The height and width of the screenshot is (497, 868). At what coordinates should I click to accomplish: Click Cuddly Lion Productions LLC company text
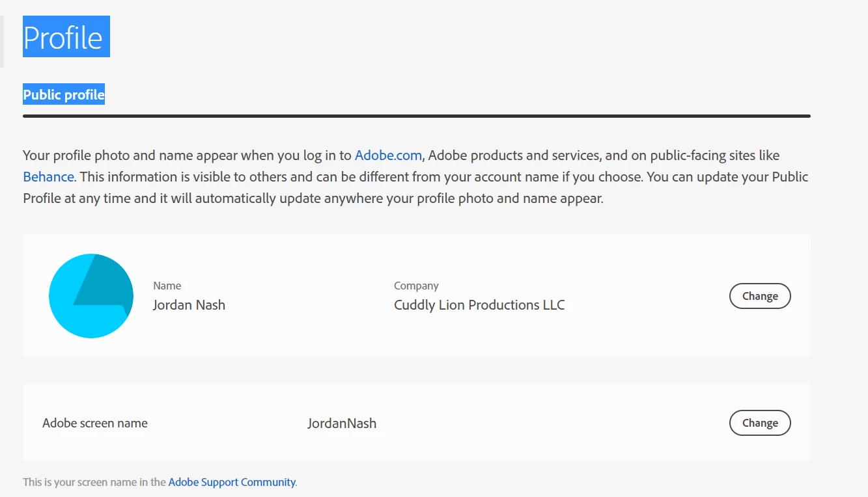coord(479,305)
